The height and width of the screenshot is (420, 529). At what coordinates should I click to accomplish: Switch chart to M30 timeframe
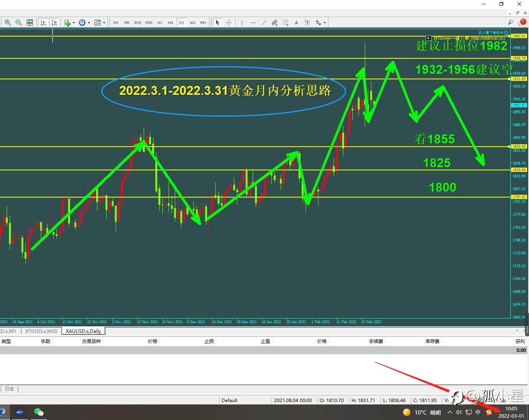(x=149, y=23)
